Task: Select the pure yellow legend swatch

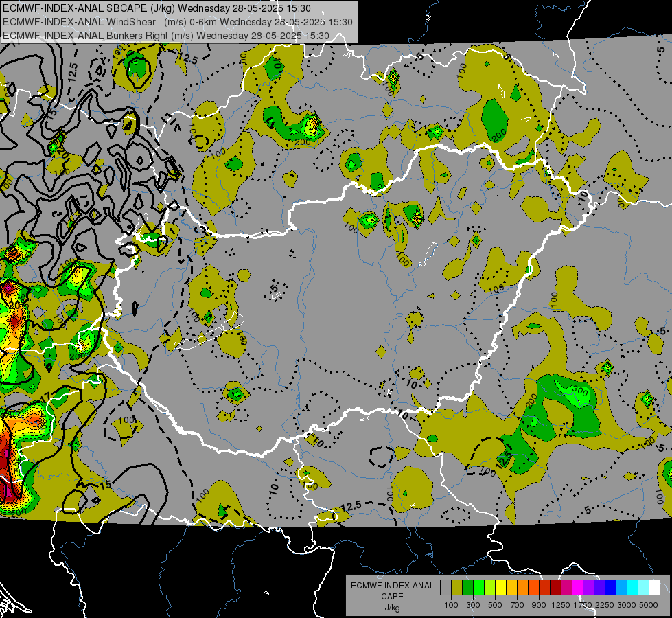Action: (500, 587)
